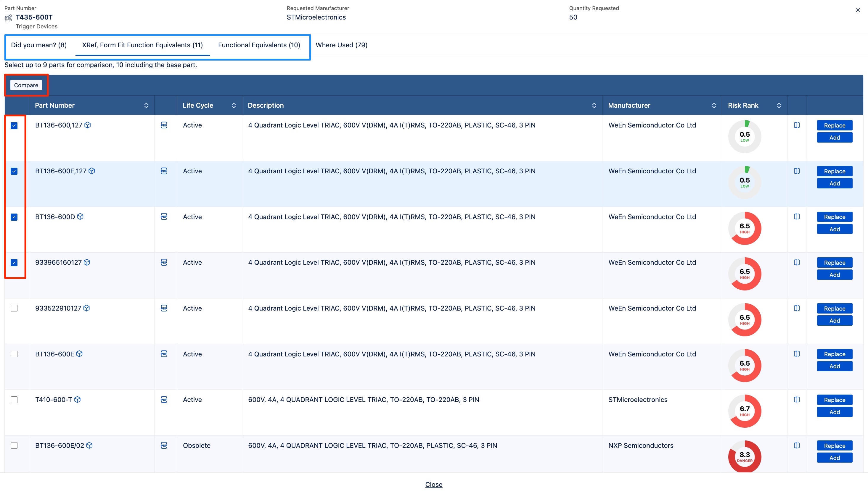Click the 6.7 HIGH risk gauge
868x491 pixels.
point(745,411)
